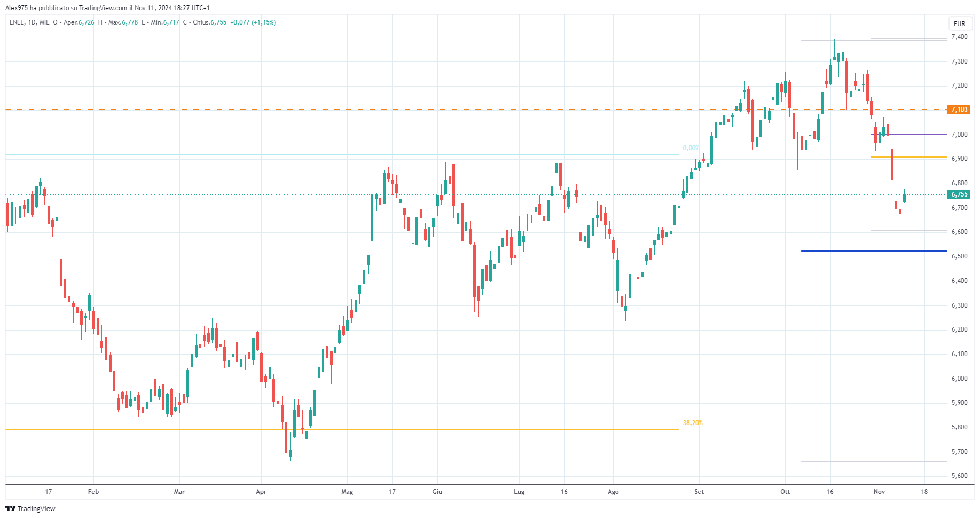Click the 6,100 price axis label
980x518 pixels.
[959, 354]
